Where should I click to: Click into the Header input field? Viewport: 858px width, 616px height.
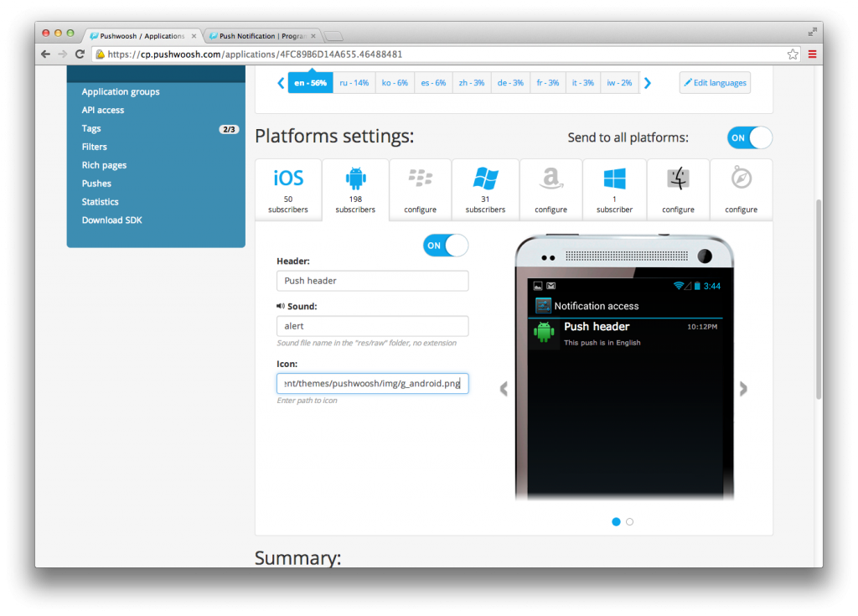[x=372, y=281]
